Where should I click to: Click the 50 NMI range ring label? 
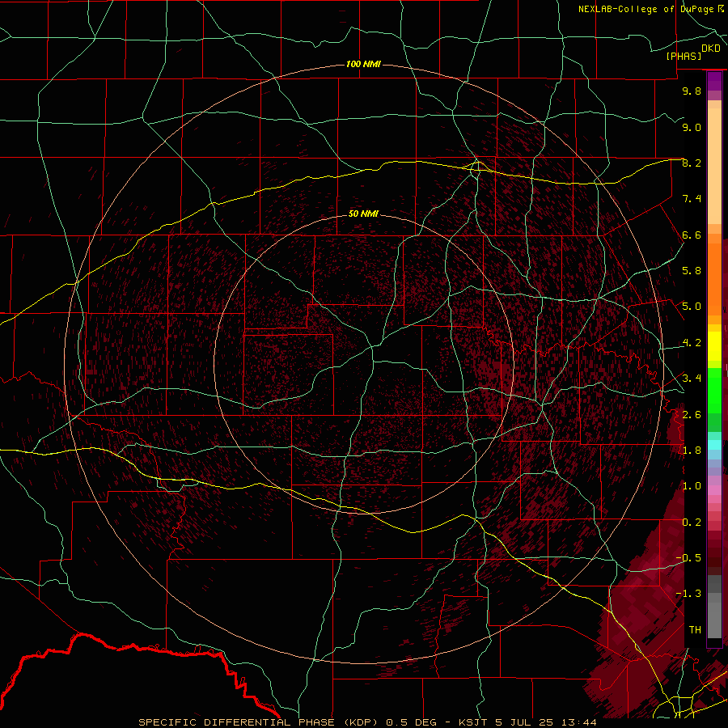[x=363, y=214]
